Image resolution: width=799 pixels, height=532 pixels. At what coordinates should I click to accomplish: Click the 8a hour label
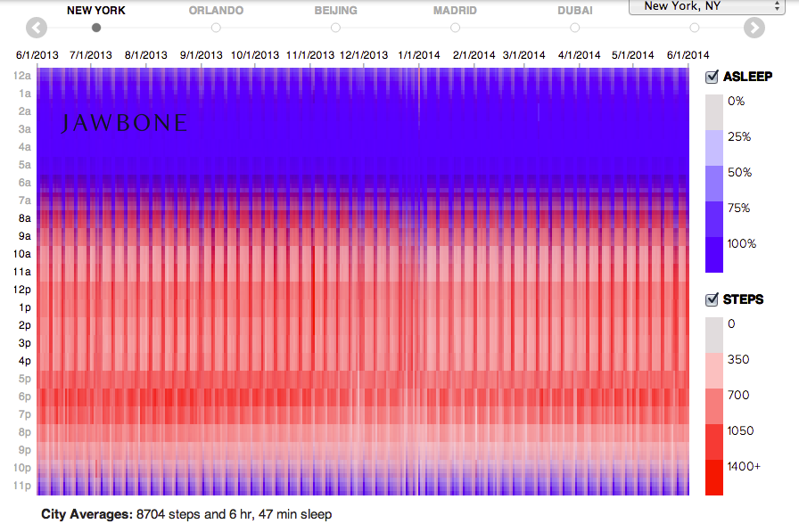pos(24,218)
